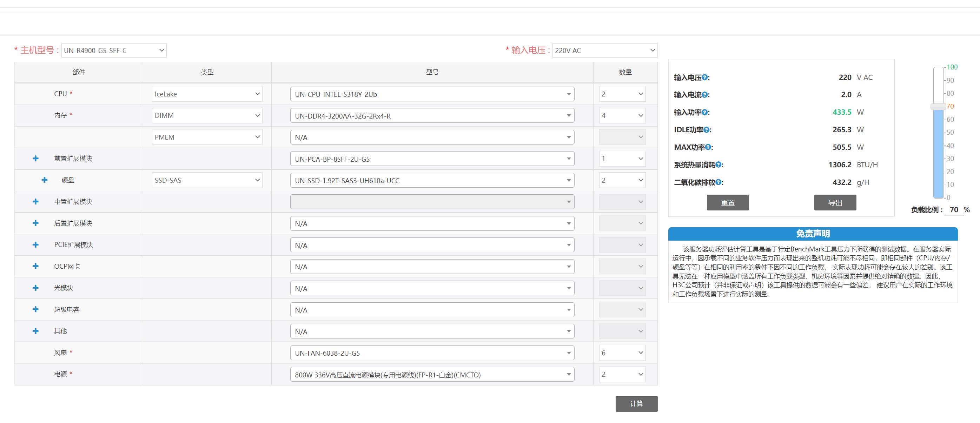Expand the OCP网卡 row
The width and height of the screenshot is (980, 423).
(36, 267)
